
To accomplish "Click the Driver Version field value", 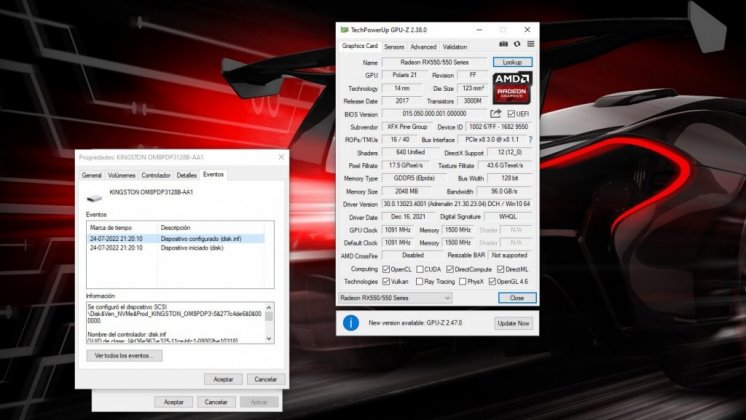I will click(x=457, y=204).
